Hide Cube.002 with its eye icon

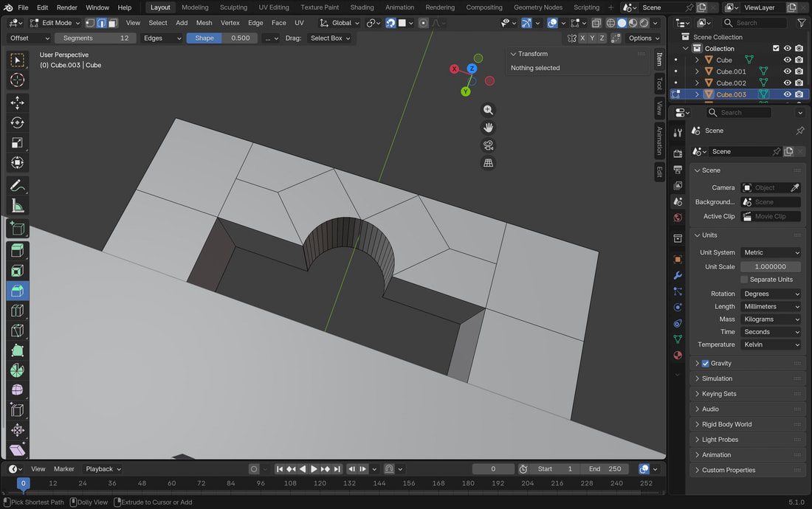pos(787,83)
